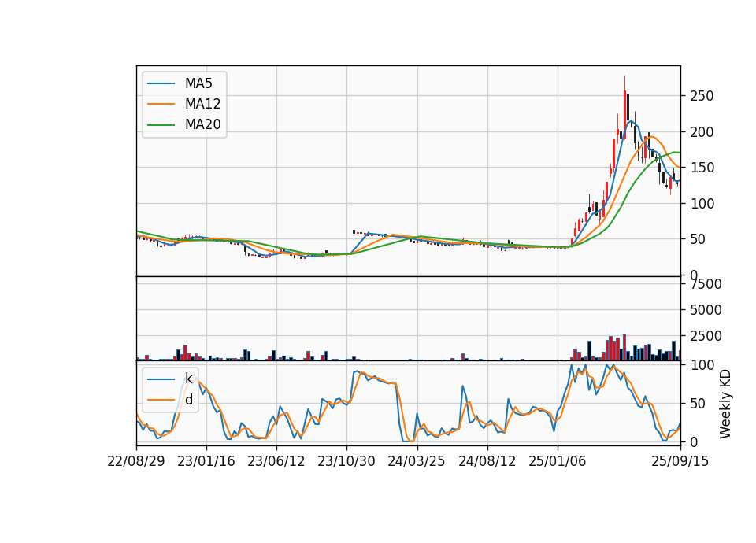Click the blue MA5 legend line

161,83
